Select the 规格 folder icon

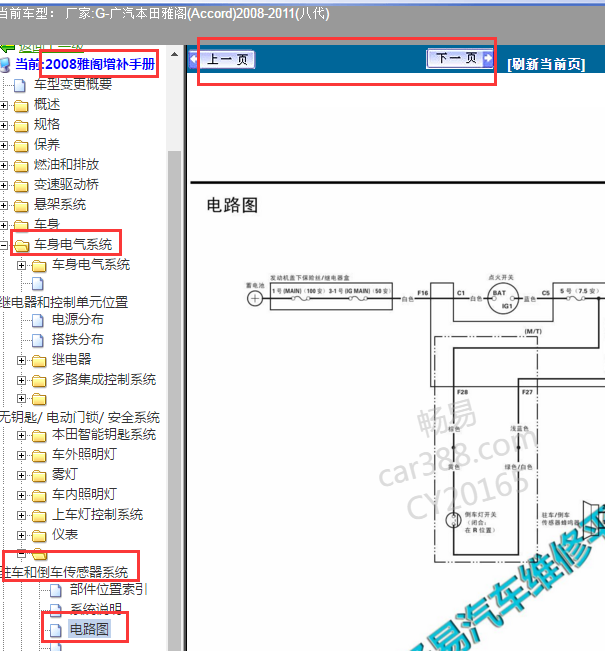21,126
